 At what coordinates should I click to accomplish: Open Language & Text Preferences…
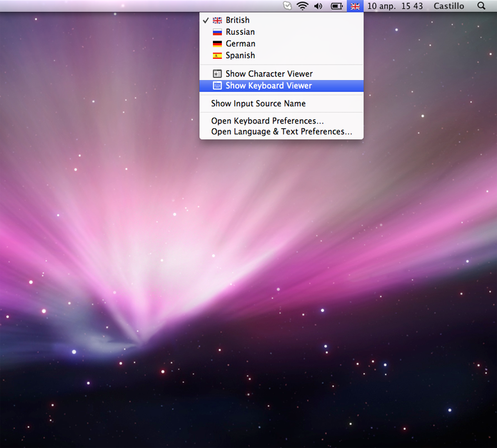[281, 132]
